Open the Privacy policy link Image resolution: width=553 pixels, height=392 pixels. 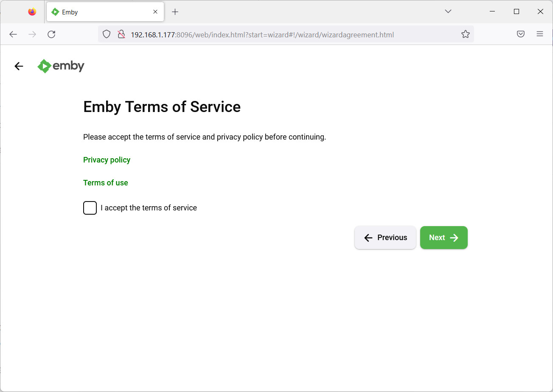(x=107, y=160)
